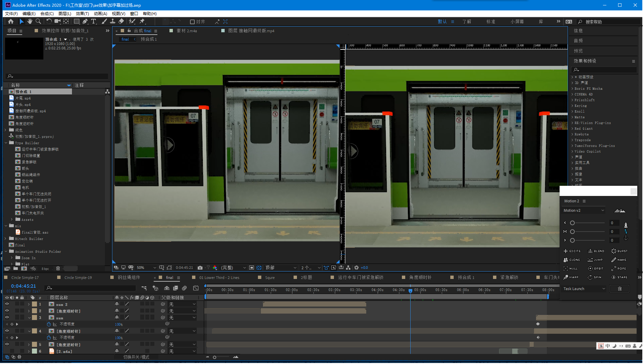The height and width of the screenshot is (364, 644).
Task: Switch to the 标准 workspace
Action: tap(491, 22)
